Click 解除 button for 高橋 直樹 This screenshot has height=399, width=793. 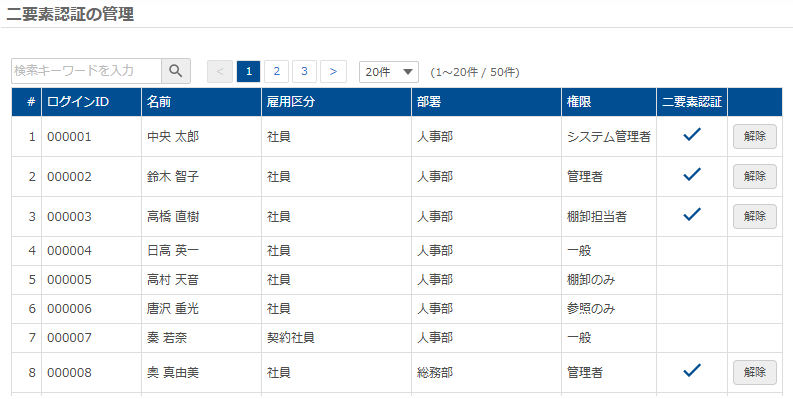click(x=755, y=216)
